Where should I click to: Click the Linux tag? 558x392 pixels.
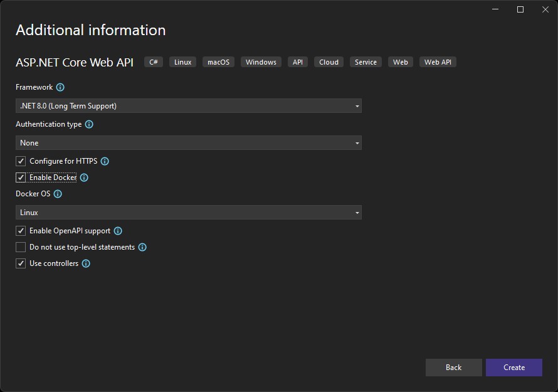click(182, 62)
